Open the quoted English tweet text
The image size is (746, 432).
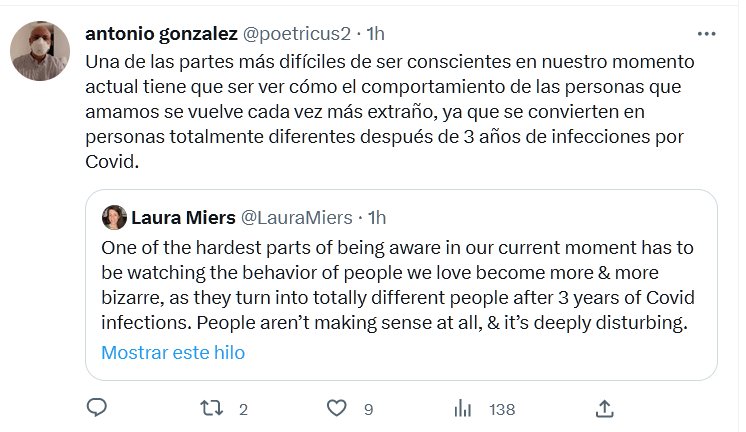[396, 284]
